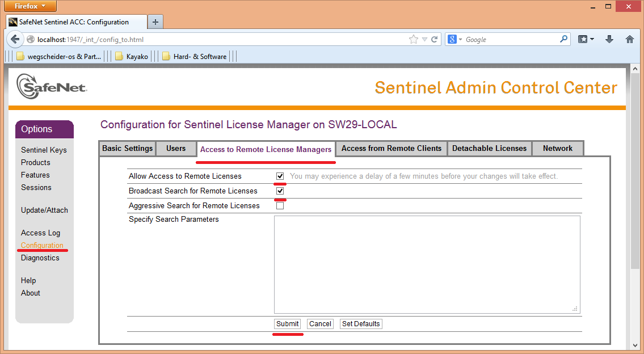The height and width of the screenshot is (354, 644).
Task: Click the Google search engine icon
Action: click(x=452, y=39)
